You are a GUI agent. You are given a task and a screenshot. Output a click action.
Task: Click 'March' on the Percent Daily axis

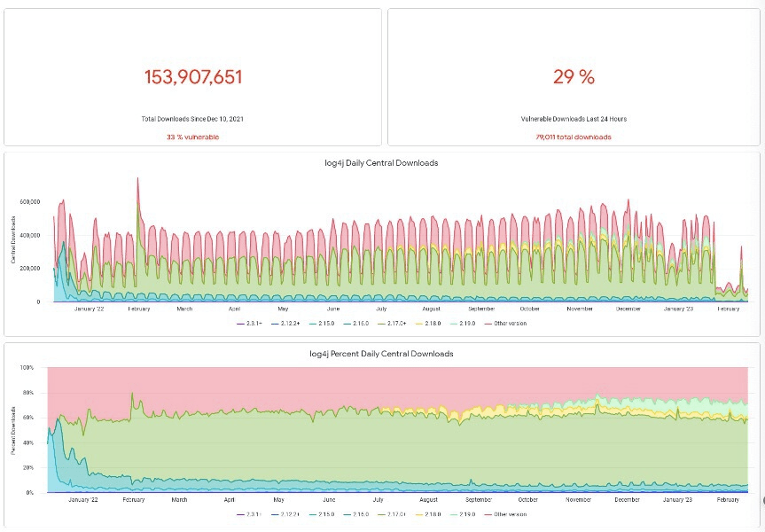point(179,500)
